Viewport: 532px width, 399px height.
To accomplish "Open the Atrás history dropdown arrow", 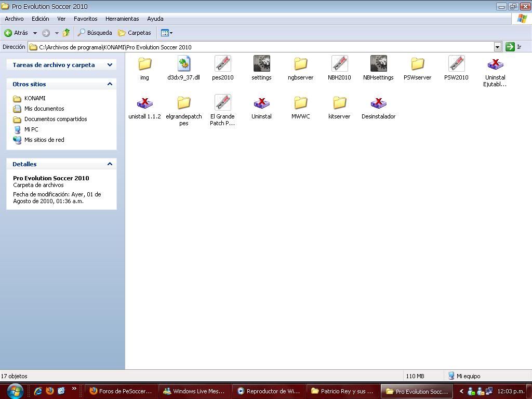I will [x=35, y=33].
